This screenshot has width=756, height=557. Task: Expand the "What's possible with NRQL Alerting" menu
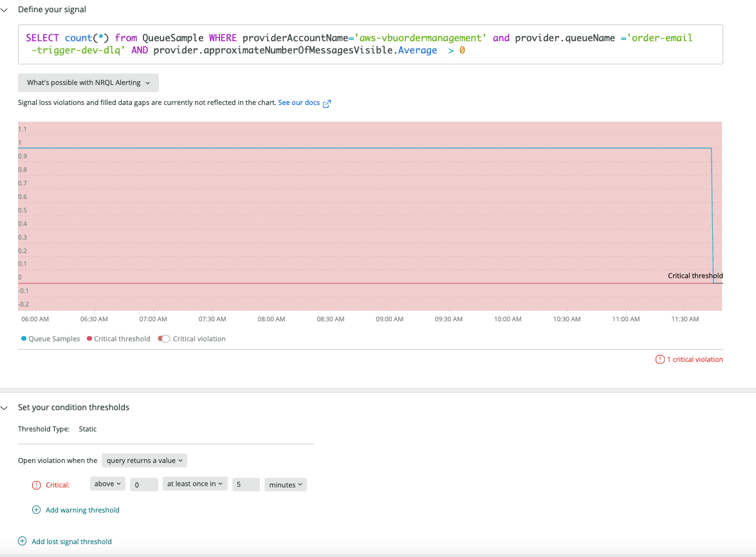pos(88,82)
